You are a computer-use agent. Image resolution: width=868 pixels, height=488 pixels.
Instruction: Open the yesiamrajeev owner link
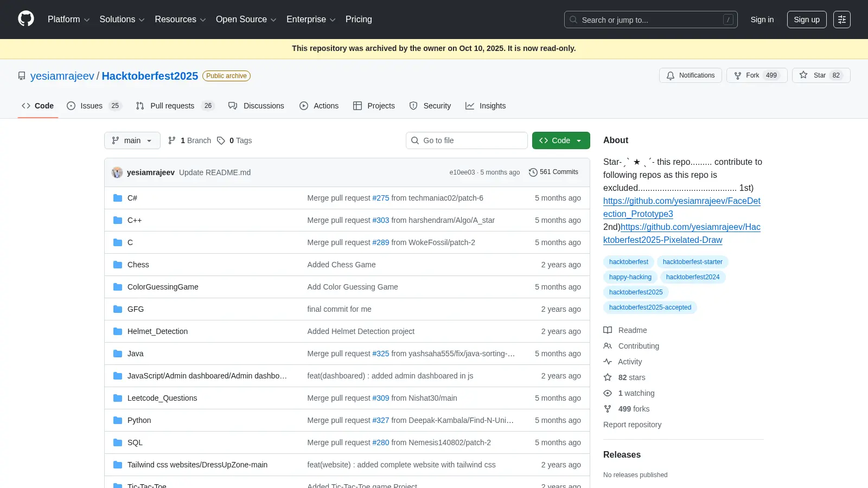[62, 76]
